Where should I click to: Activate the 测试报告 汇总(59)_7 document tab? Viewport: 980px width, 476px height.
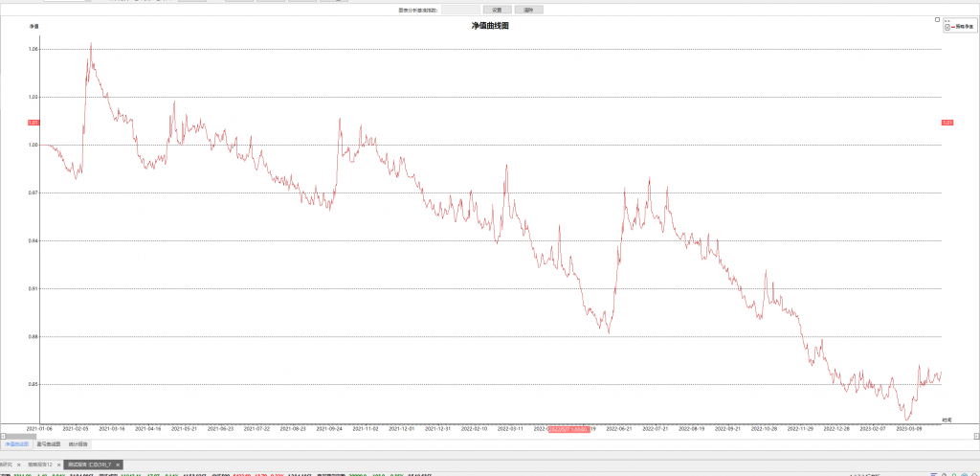click(x=90, y=465)
